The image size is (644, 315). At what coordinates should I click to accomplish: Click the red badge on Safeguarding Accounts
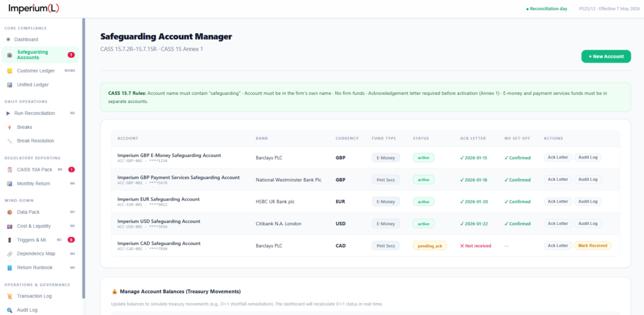pos(71,55)
